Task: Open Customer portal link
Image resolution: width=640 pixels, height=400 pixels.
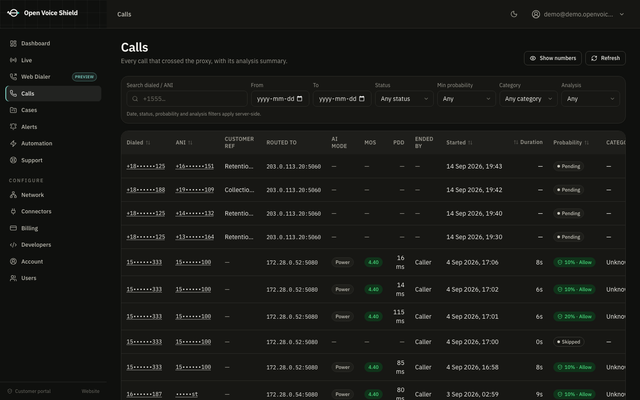Action: click(x=29, y=391)
